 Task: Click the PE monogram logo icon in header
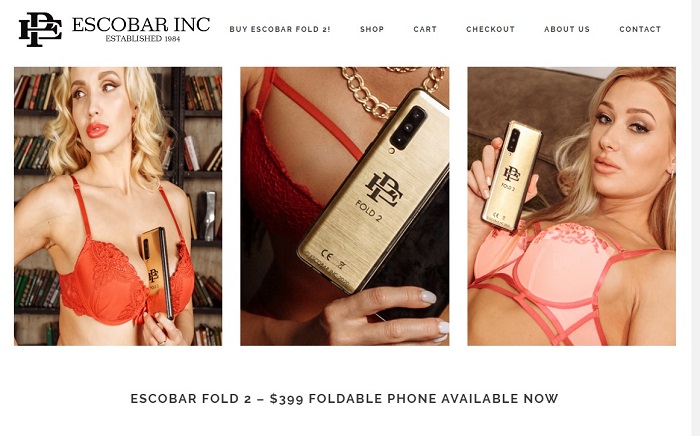pos(40,29)
